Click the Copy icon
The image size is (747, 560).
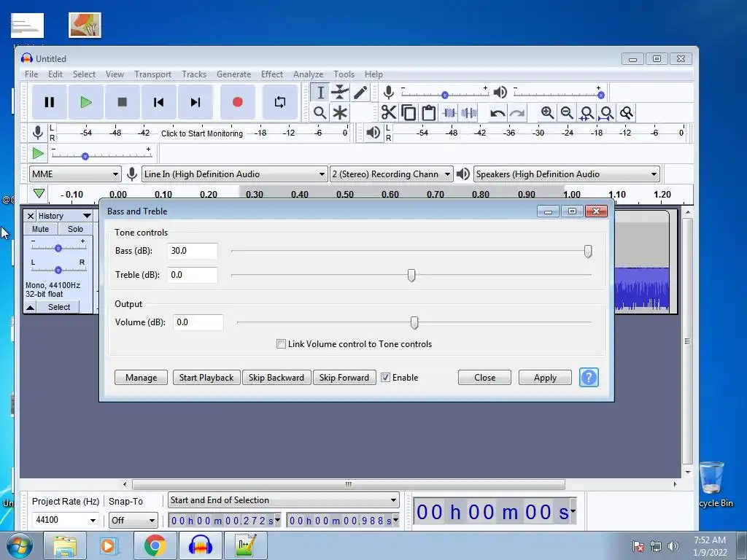click(x=409, y=113)
